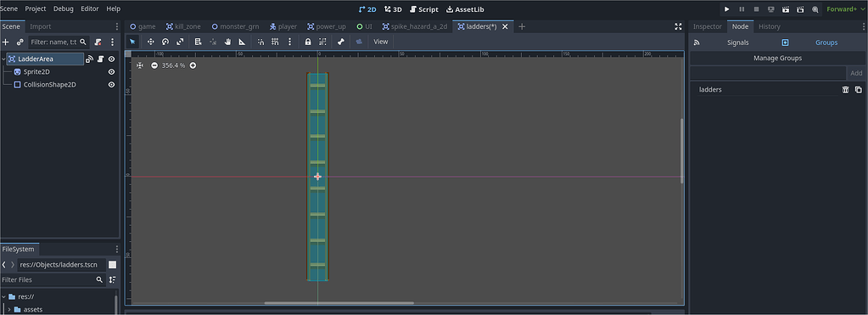Toggle smart snap

coord(260,42)
